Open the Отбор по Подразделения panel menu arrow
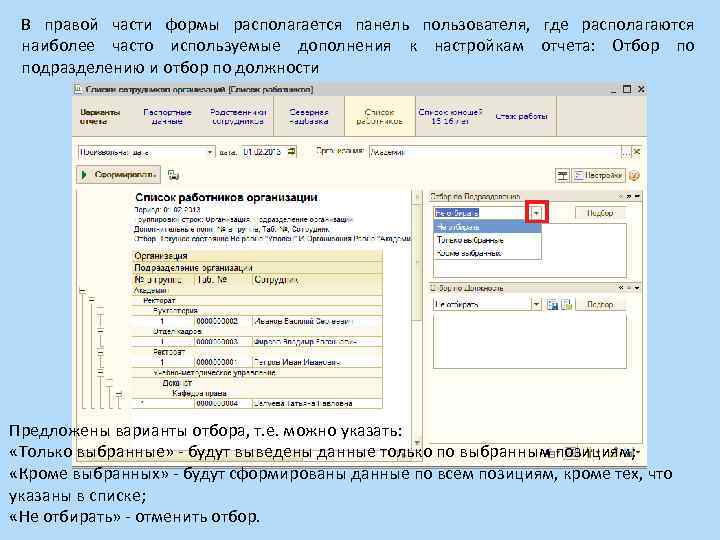This screenshot has width=720, height=540. pyautogui.click(x=638, y=197)
